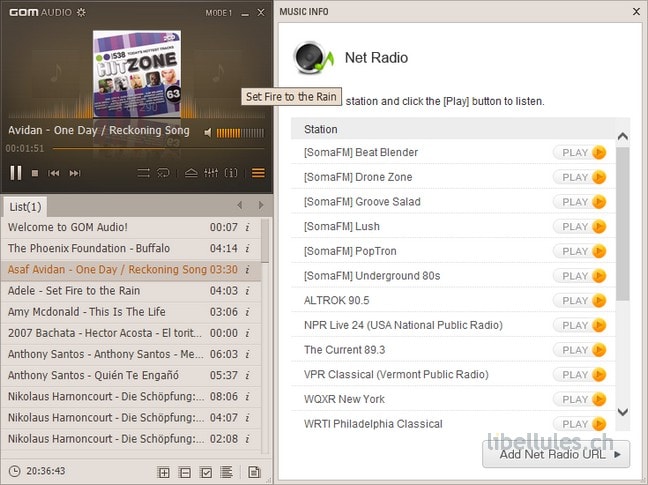Toggle repeat playback mode
Image resolution: width=648 pixels, height=485 pixels.
pyautogui.click(x=164, y=173)
